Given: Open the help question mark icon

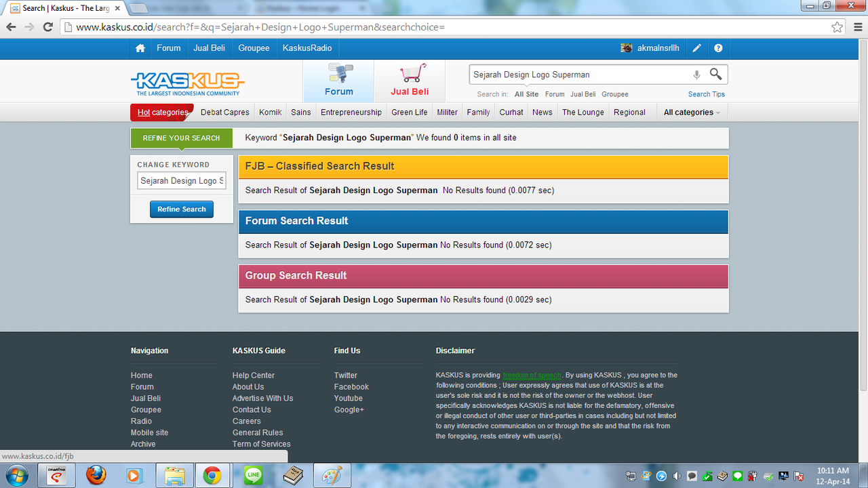Looking at the screenshot, I should coord(718,48).
